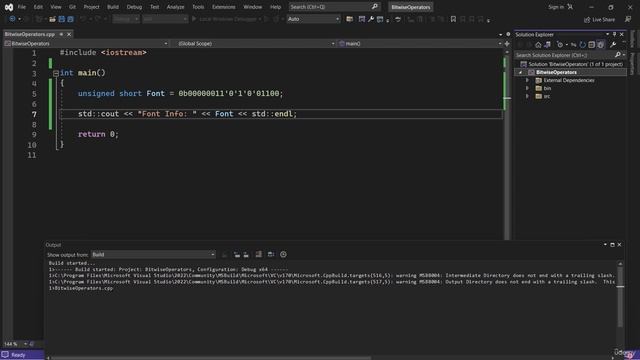
Task: Start Local Windows Debugger
Action: 224,19
